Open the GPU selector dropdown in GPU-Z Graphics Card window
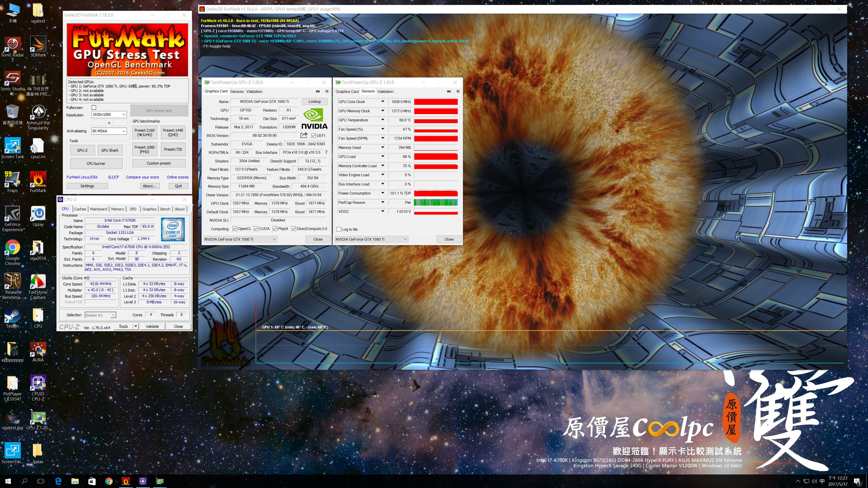Image resolution: width=868 pixels, height=488 pixels. click(240, 239)
